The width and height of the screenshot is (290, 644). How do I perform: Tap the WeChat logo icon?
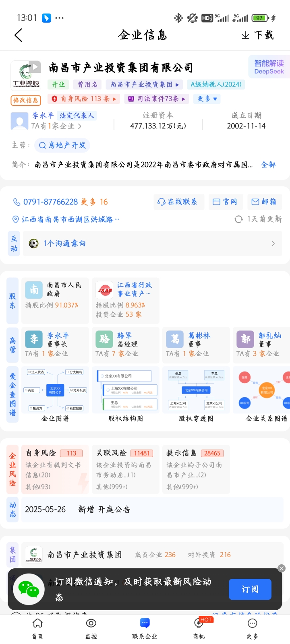click(x=29, y=589)
